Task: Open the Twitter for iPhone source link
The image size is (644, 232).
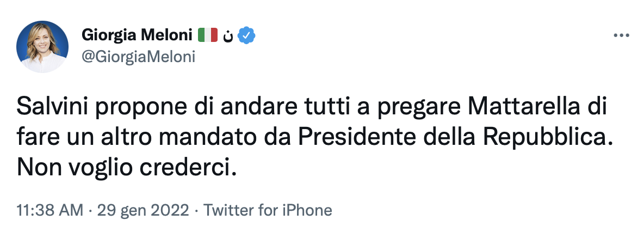Action: click(267, 210)
